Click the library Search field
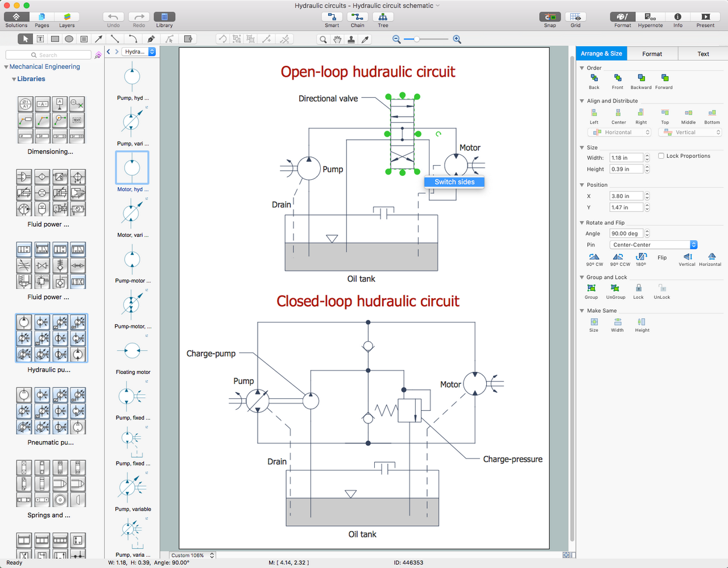The height and width of the screenshot is (568, 728). pyautogui.click(x=49, y=55)
